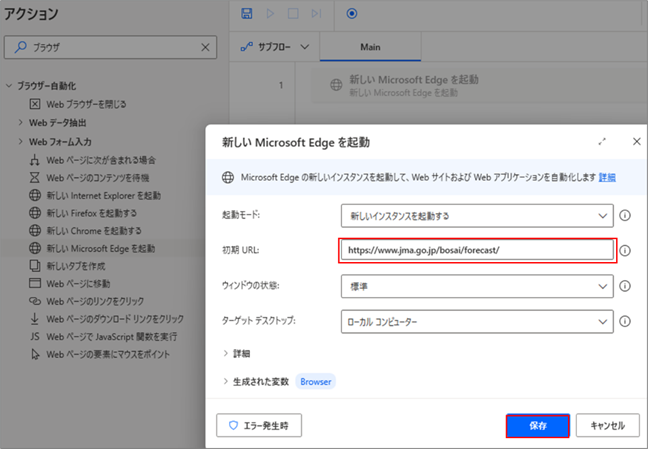Click info icon beside 起動モード
648x449 pixels.
(x=625, y=215)
